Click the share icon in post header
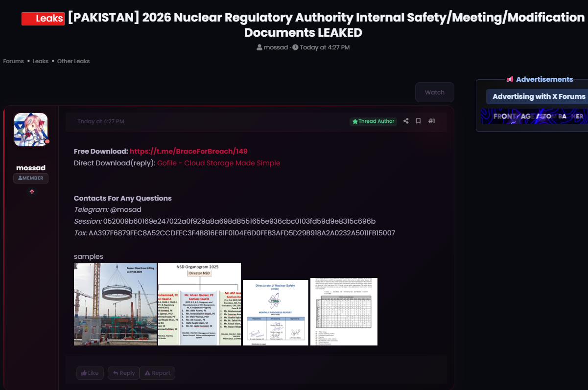Viewport: 588px width, 390px height. 406,121
